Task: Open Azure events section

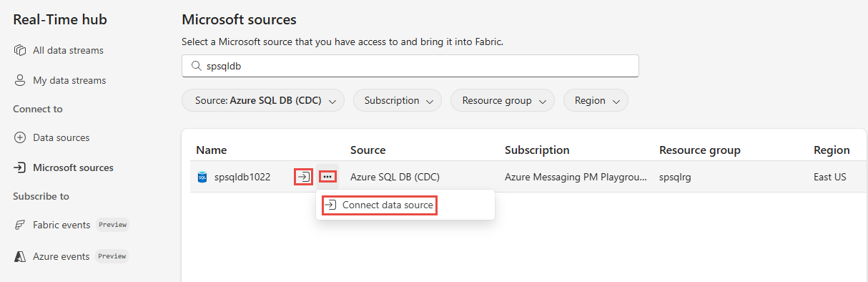Action: (61, 256)
